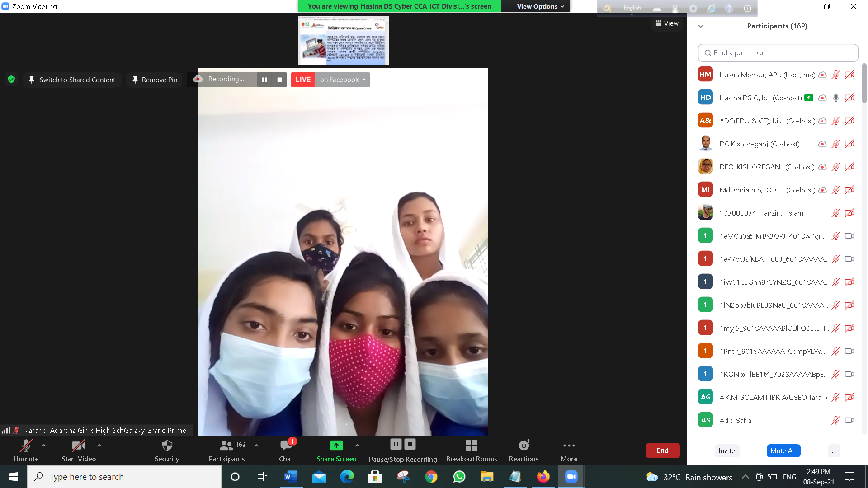Open the Reactions menu
Image resolution: width=868 pixels, height=488 pixels.
(x=524, y=450)
